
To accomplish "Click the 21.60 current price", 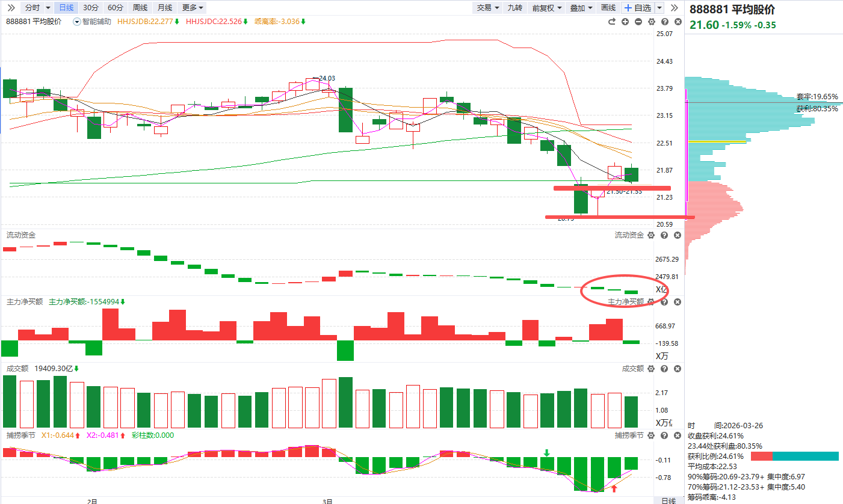I will pyautogui.click(x=704, y=25).
